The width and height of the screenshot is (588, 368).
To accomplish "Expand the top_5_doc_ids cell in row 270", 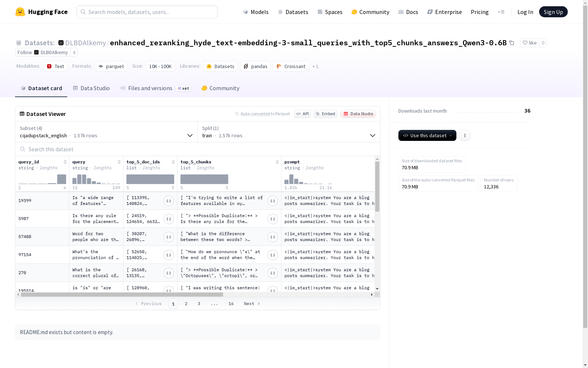I will click(x=169, y=273).
